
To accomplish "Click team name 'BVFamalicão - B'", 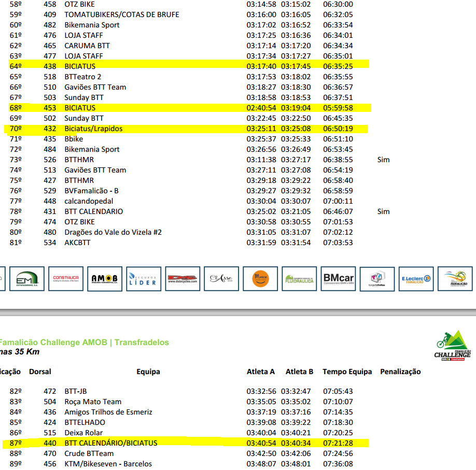I will click(x=91, y=191).
